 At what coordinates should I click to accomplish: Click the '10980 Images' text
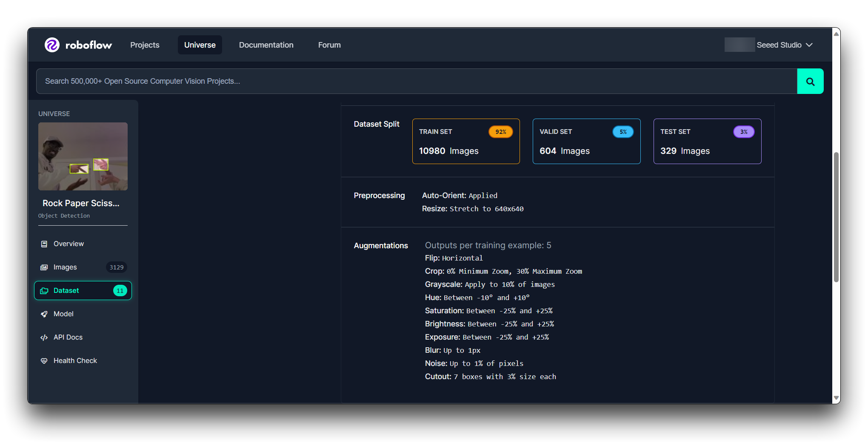click(448, 151)
